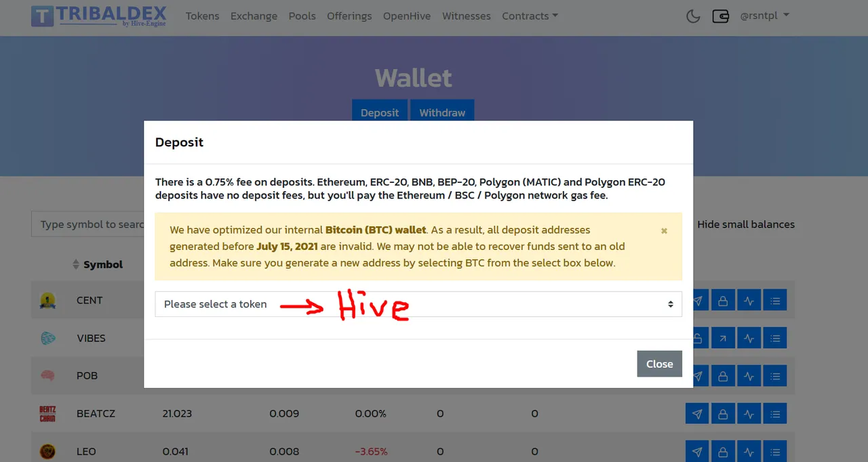Viewport: 868px width, 462px height.
Task: Open the OpenHive page
Action: (407, 16)
